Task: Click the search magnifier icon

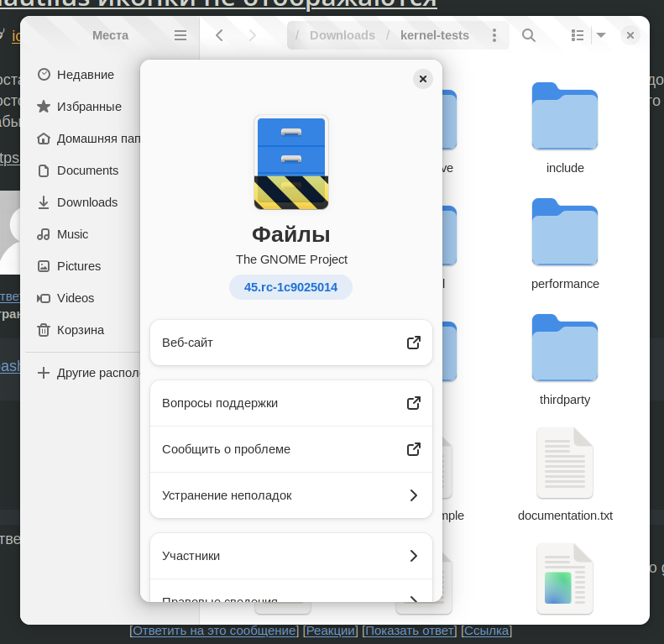Action: point(529,35)
